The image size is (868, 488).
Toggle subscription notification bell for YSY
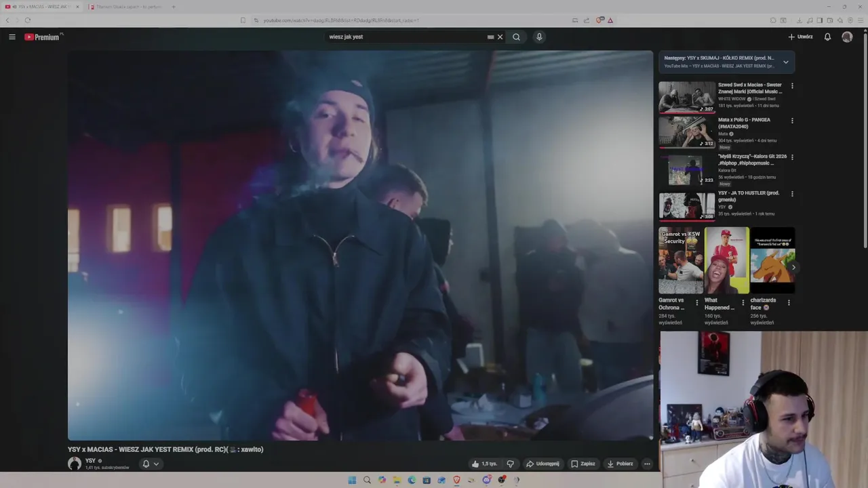[x=145, y=464]
